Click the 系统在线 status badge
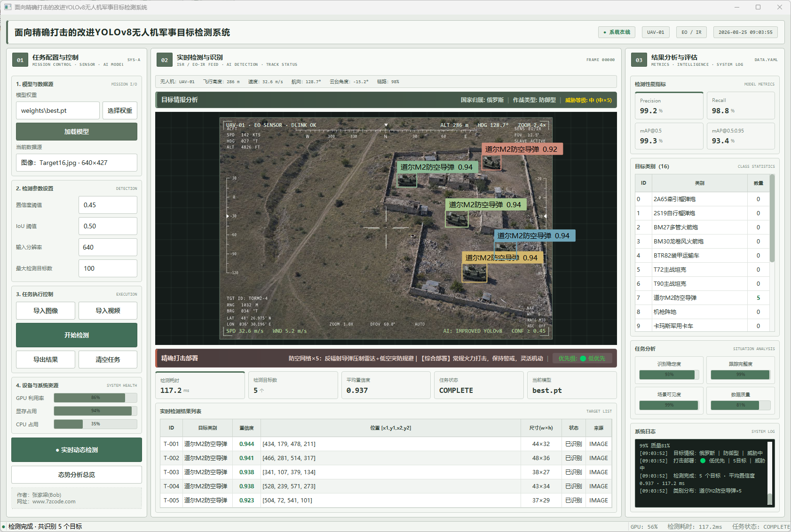This screenshot has width=791, height=532. [617, 32]
